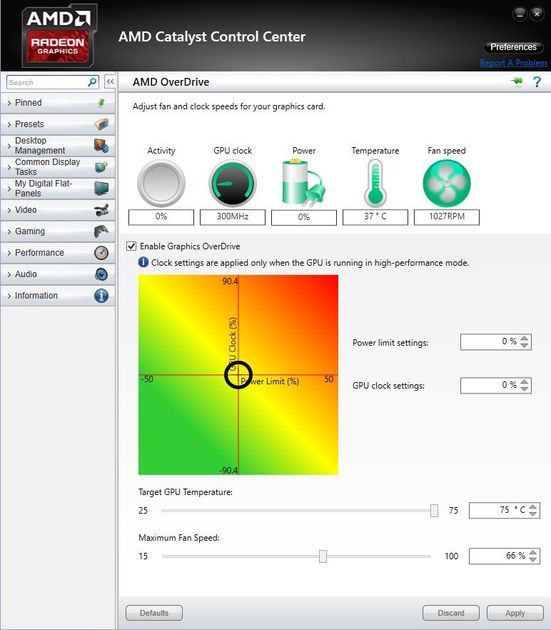The width and height of the screenshot is (551, 630).
Task: Click the Presets folder icon
Action: coord(102,124)
